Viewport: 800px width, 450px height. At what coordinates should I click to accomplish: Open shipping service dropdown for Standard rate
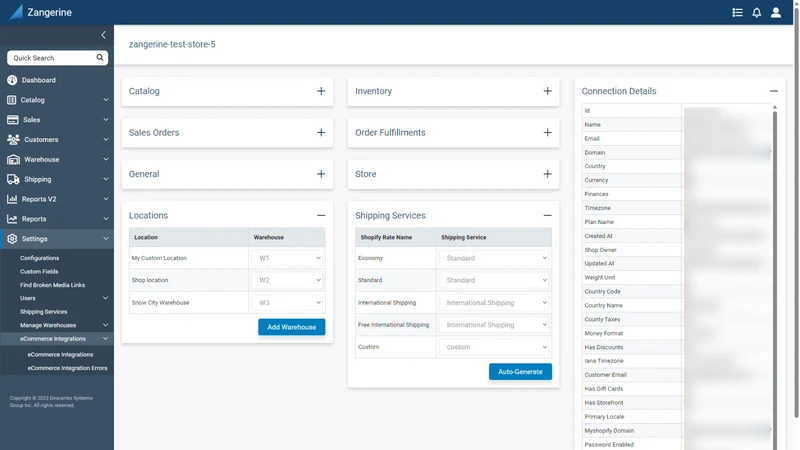click(x=494, y=280)
